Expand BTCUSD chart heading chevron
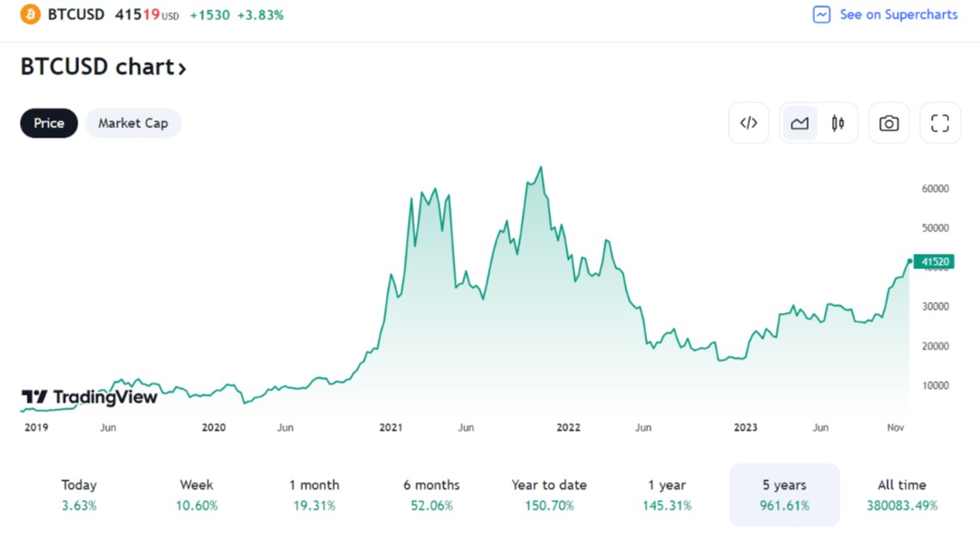980x535 pixels. tap(182, 68)
